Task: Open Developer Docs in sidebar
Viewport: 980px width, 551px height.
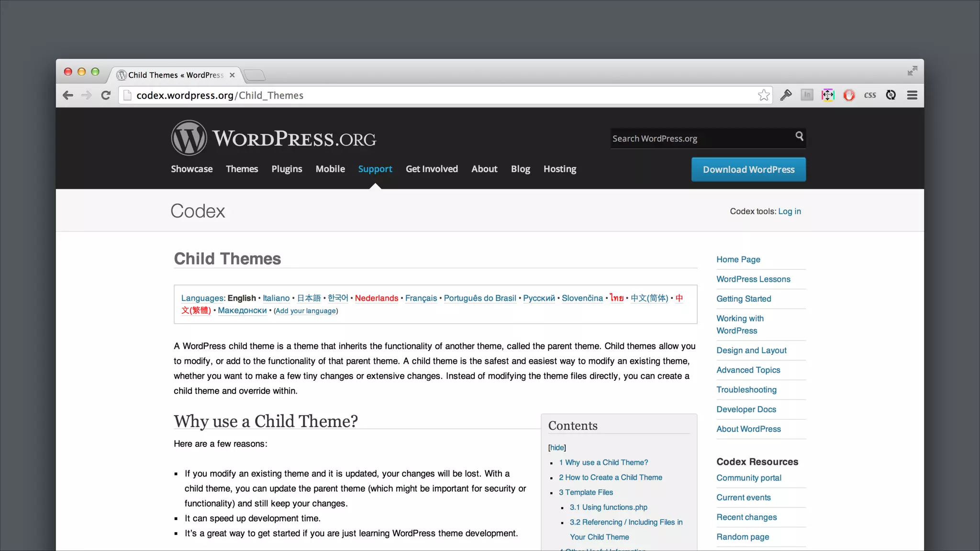Action: coord(746,409)
